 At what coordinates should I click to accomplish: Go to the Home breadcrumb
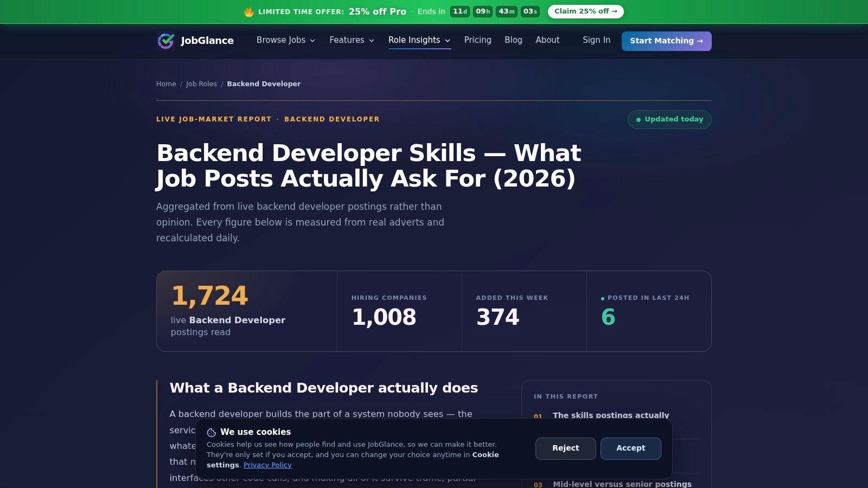tap(166, 84)
